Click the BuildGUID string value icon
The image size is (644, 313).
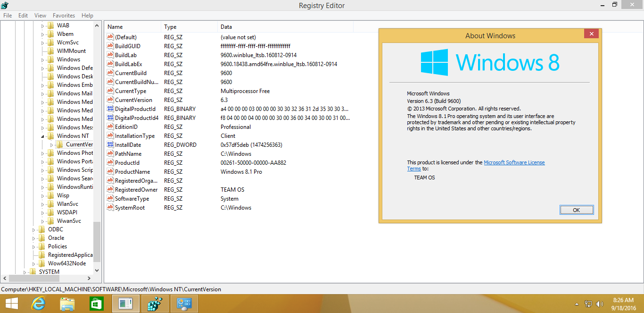pyautogui.click(x=110, y=46)
